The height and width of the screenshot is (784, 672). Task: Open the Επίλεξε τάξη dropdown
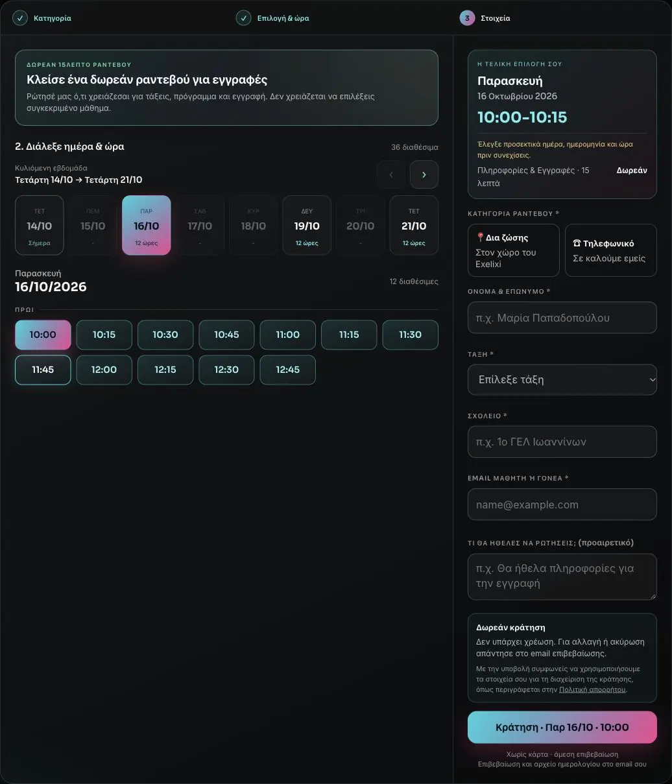[x=562, y=380]
